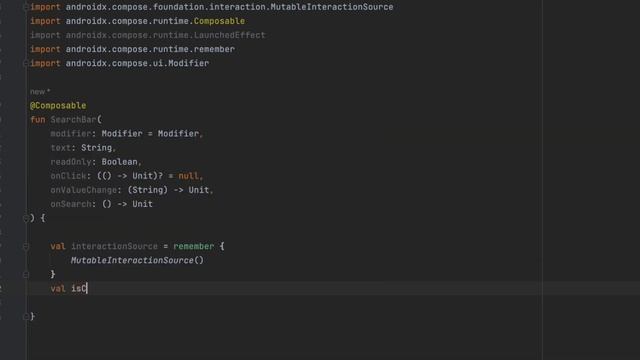Screen dimensions: 640x360
Task: Click the 'null' default value
Action: pyautogui.click(x=189, y=176)
